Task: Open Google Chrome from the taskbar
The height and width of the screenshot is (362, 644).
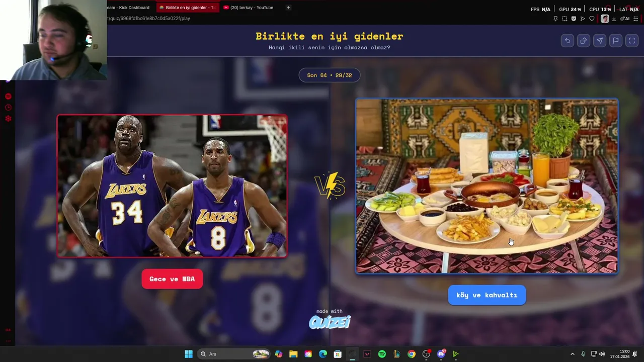Action: [x=412, y=354]
